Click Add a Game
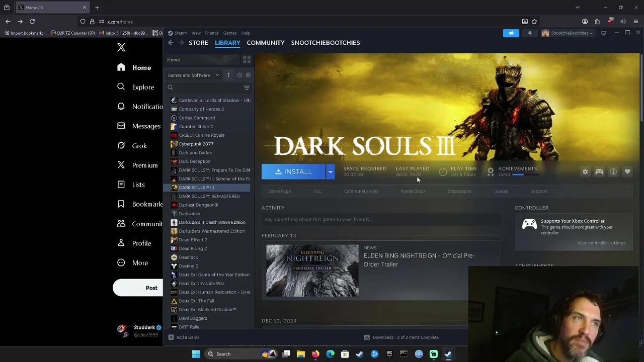Image resolution: width=644 pixels, height=362 pixels. click(x=184, y=337)
